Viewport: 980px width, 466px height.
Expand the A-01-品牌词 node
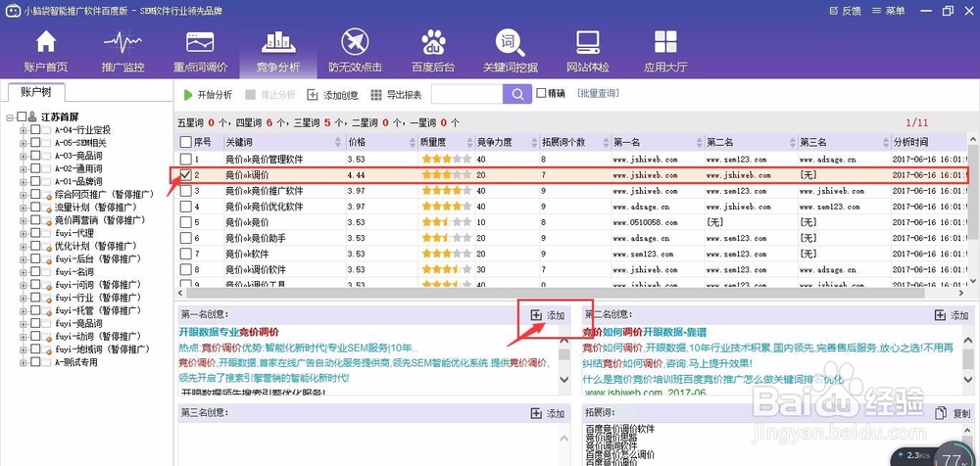pos(24,182)
